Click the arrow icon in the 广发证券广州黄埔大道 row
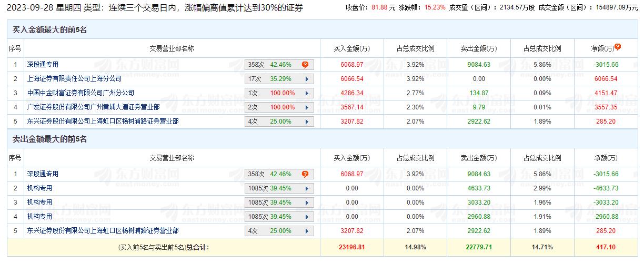The image size is (644, 263). pos(306,107)
